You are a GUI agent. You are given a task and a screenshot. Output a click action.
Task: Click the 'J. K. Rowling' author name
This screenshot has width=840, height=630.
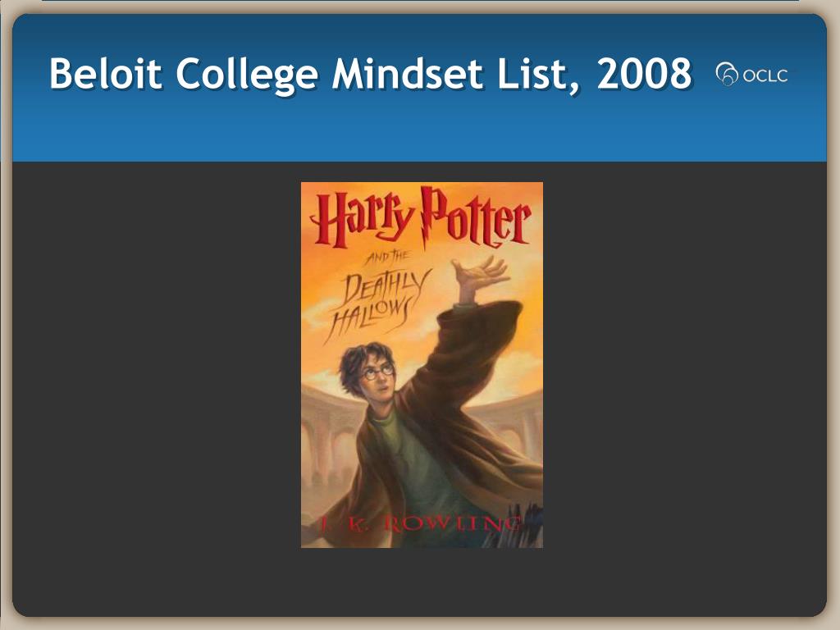[x=420, y=523]
